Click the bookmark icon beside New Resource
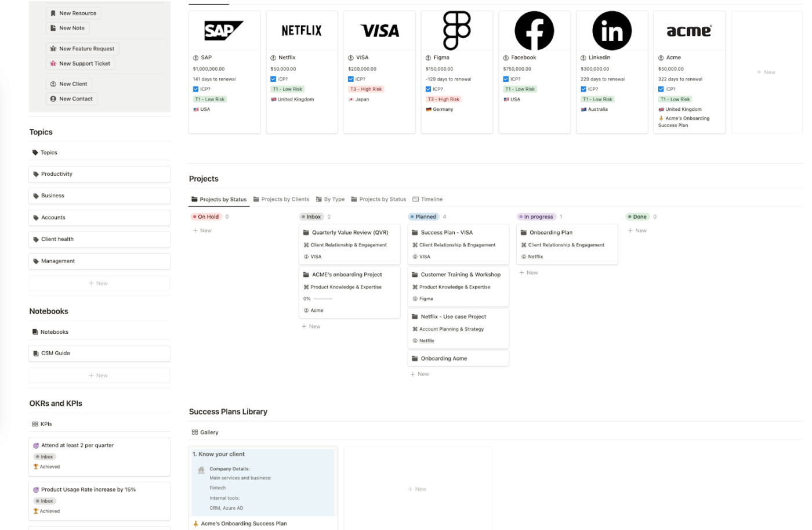This screenshot has height=530, width=812. pyautogui.click(x=53, y=13)
